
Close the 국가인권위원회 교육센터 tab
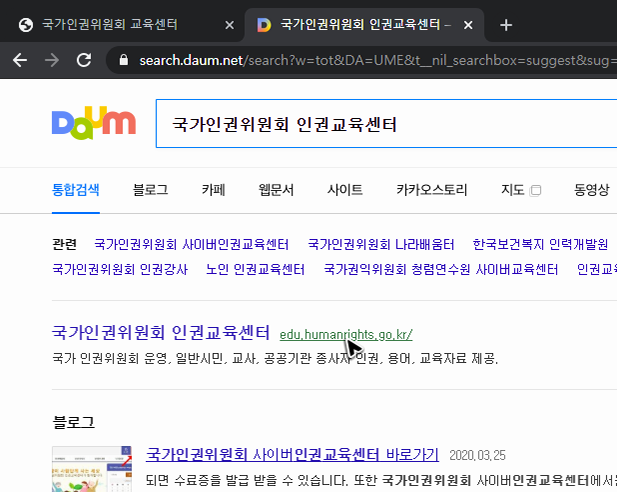coord(229,25)
